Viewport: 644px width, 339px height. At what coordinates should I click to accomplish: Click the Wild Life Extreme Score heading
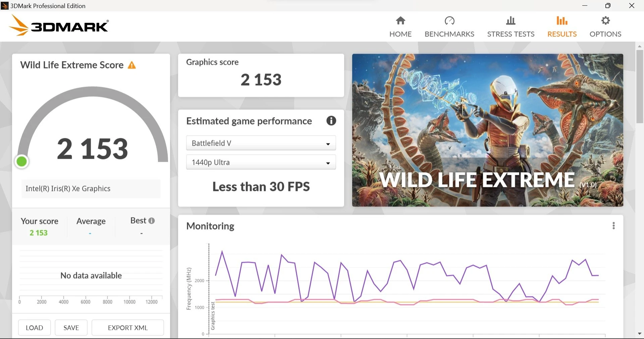pyautogui.click(x=72, y=65)
